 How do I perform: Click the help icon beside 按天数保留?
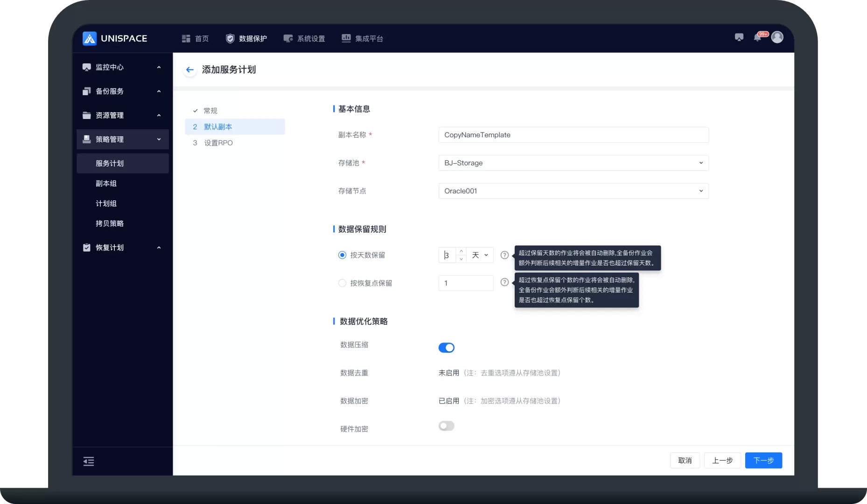(x=504, y=255)
